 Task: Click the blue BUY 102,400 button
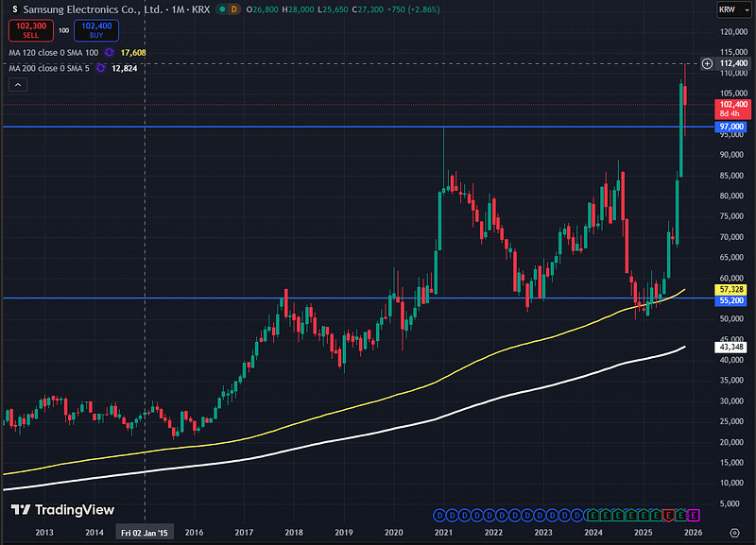(x=96, y=30)
